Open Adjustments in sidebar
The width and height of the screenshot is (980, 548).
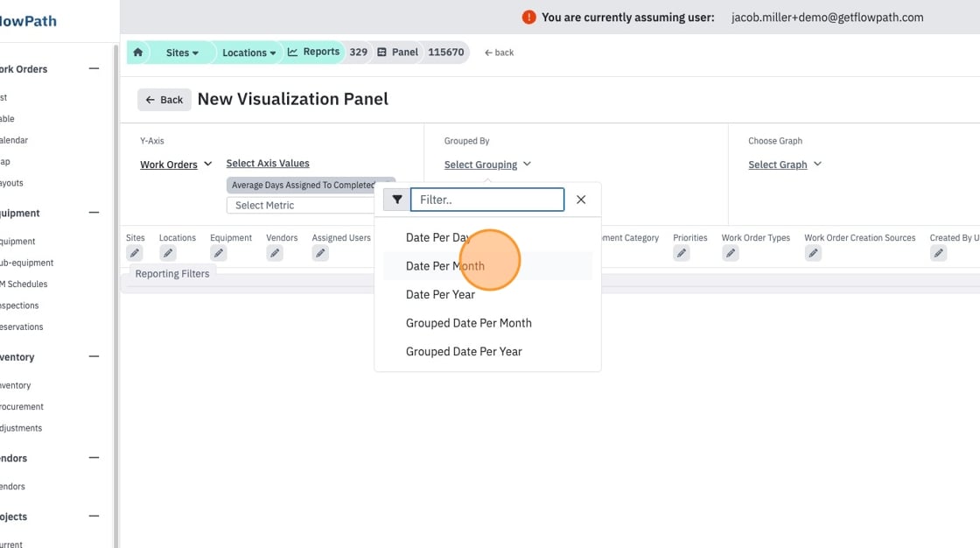point(21,429)
